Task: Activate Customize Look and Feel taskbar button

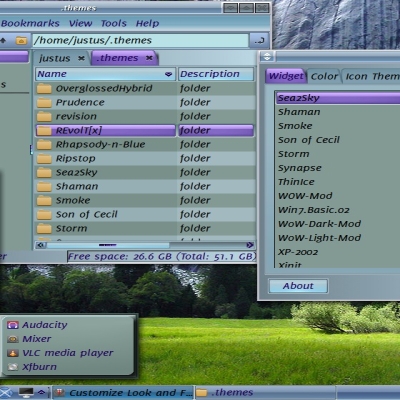Action: pos(123,393)
